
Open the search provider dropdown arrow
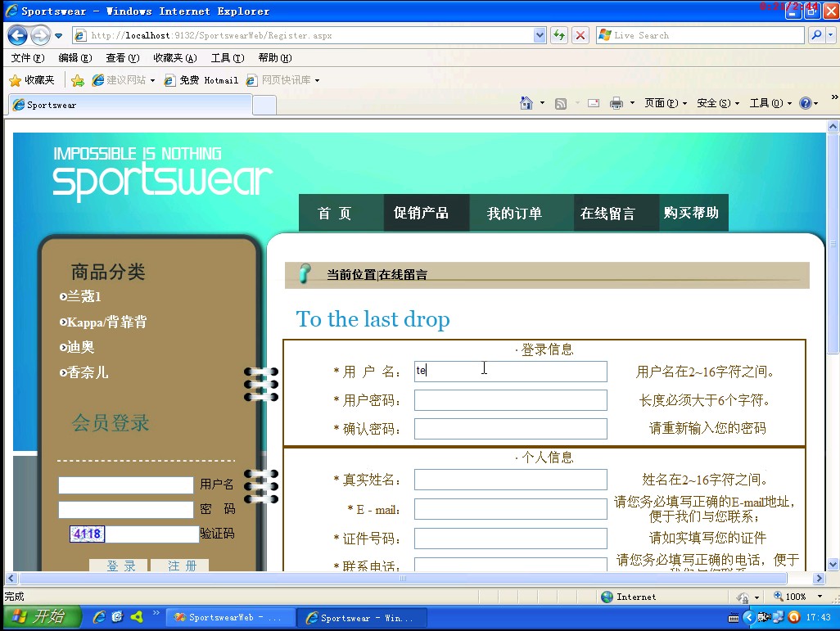pyautogui.click(x=830, y=35)
